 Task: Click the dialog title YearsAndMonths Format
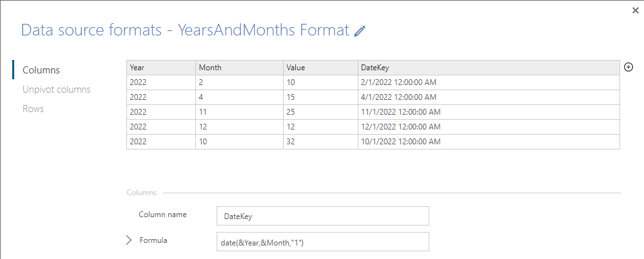263,30
